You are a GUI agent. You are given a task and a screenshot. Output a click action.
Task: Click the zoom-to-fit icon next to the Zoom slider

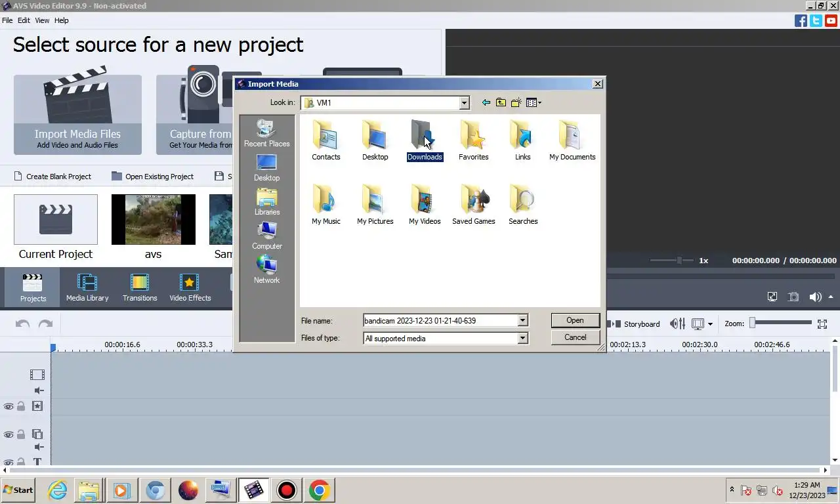tap(822, 324)
